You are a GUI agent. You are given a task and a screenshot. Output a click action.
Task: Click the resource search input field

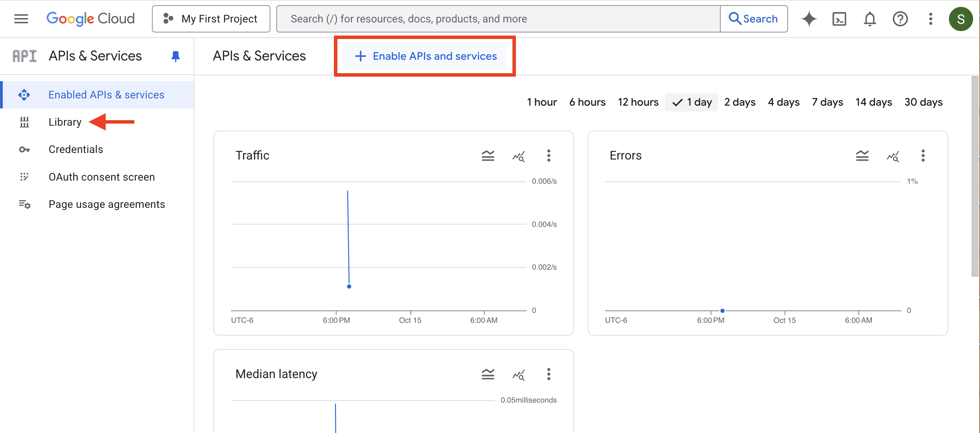point(498,19)
